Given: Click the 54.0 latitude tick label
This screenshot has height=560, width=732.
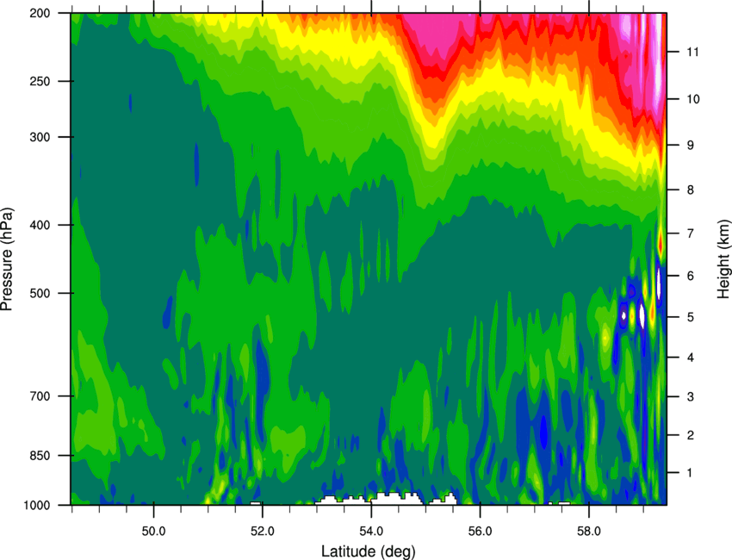Looking at the screenshot, I should click(x=371, y=532).
